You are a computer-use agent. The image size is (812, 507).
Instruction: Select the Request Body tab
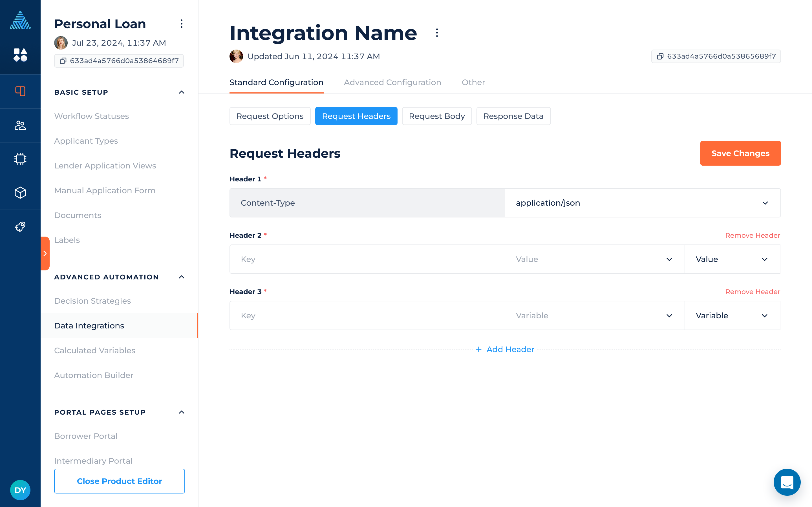coord(436,116)
